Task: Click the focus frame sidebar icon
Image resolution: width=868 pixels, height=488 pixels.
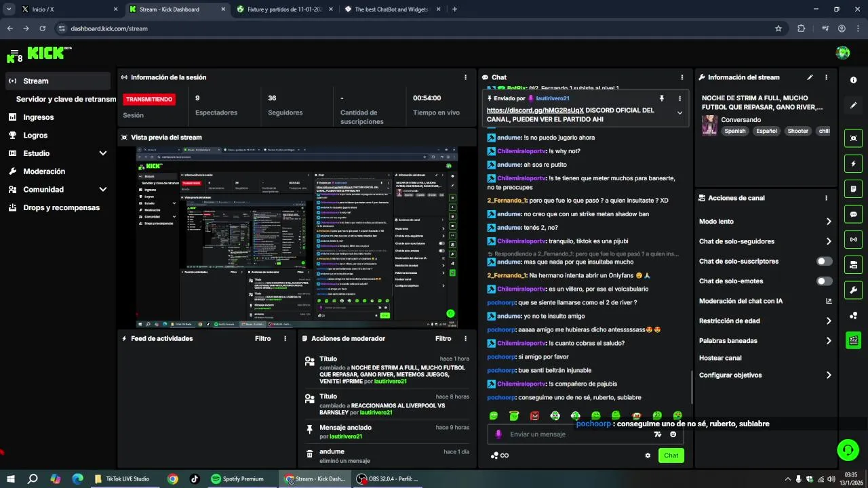Action: pos(853,138)
